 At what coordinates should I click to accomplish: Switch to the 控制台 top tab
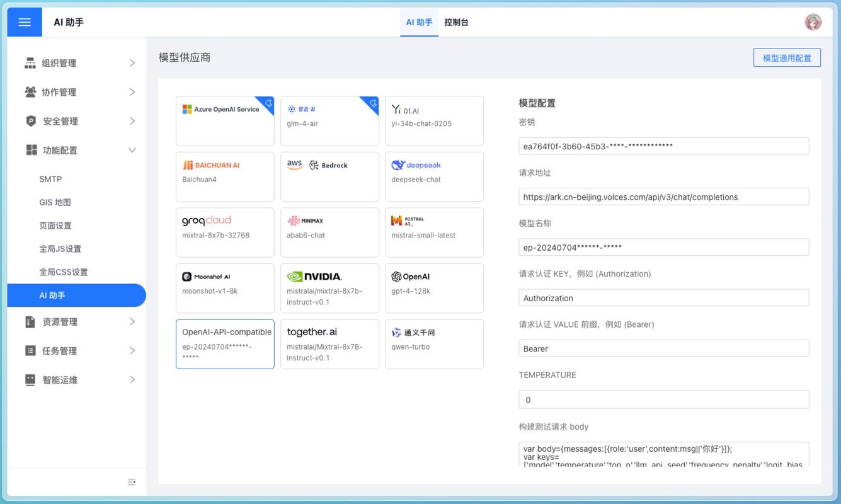click(456, 22)
